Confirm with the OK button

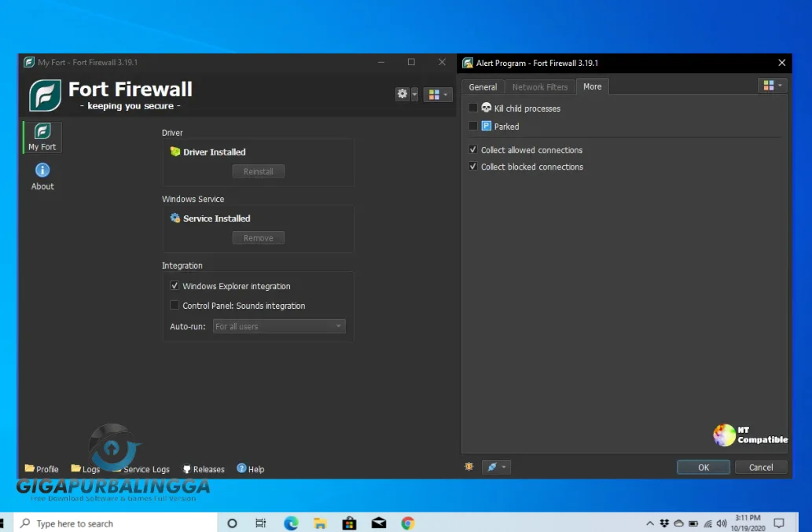click(x=704, y=468)
